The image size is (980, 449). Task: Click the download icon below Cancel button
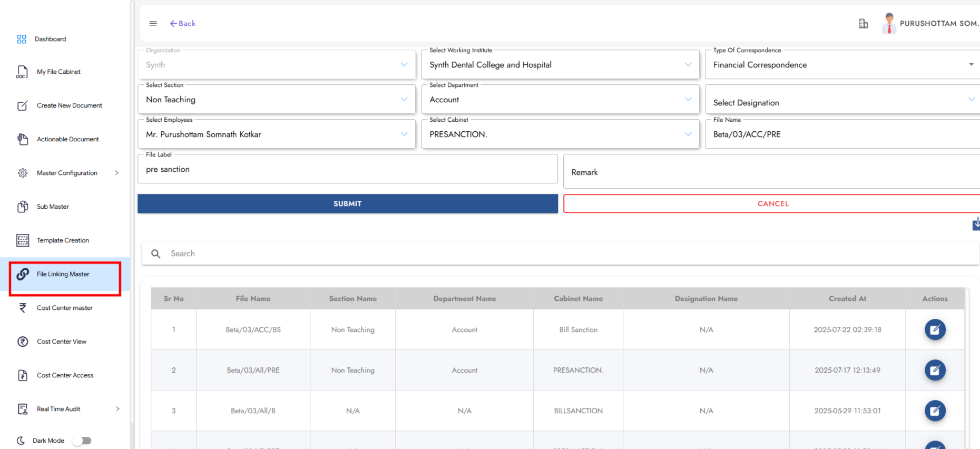click(x=976, y=224)
